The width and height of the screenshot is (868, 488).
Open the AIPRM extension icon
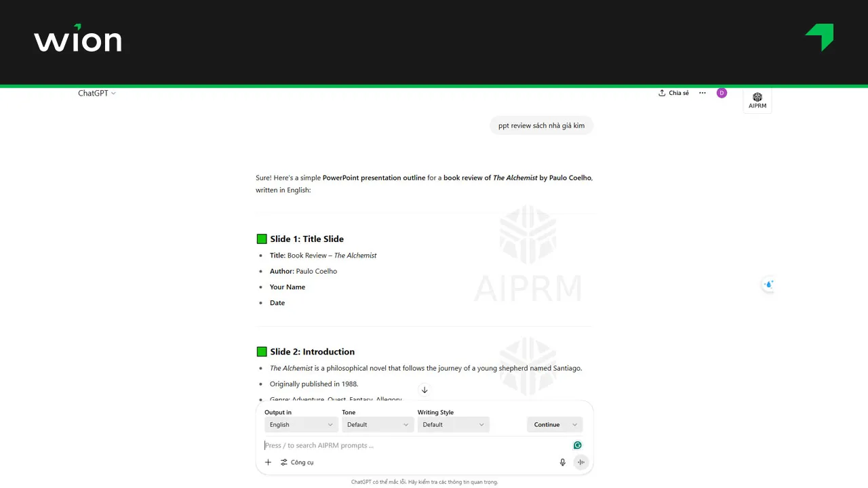(x=757, y=98)
